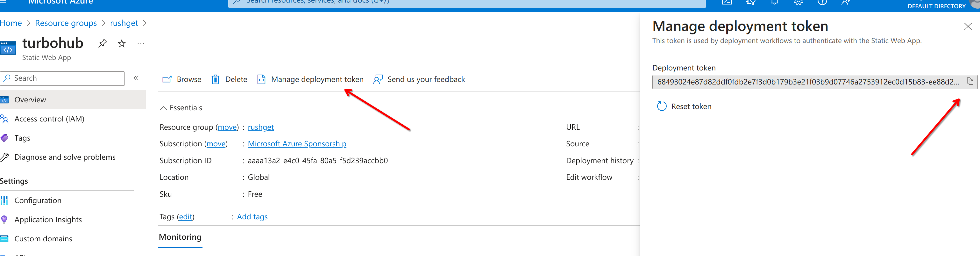Screen dimensions: 980x256
Task: Click move link next to Subscription
Action: 216,144
